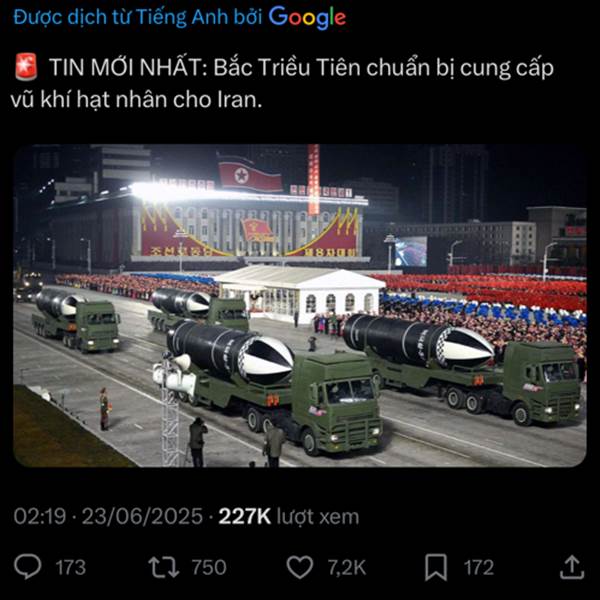Like the tweet with the heart icon
Viewport: 600px width, 600px height.
[x=300, y=567]
